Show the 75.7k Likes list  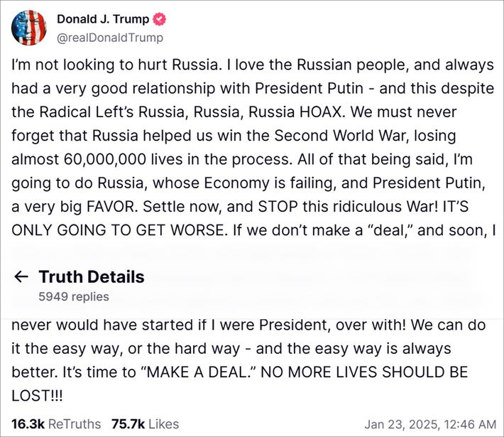coord(145,424)
